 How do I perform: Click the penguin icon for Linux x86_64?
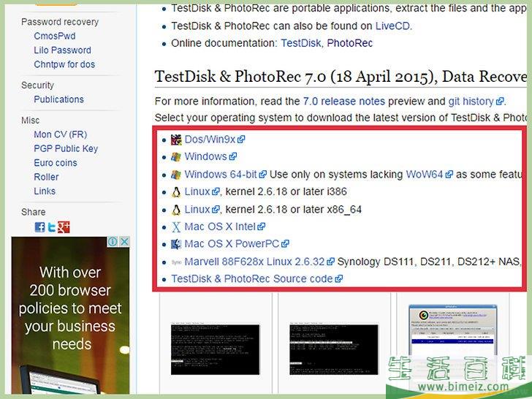point(176,210)
